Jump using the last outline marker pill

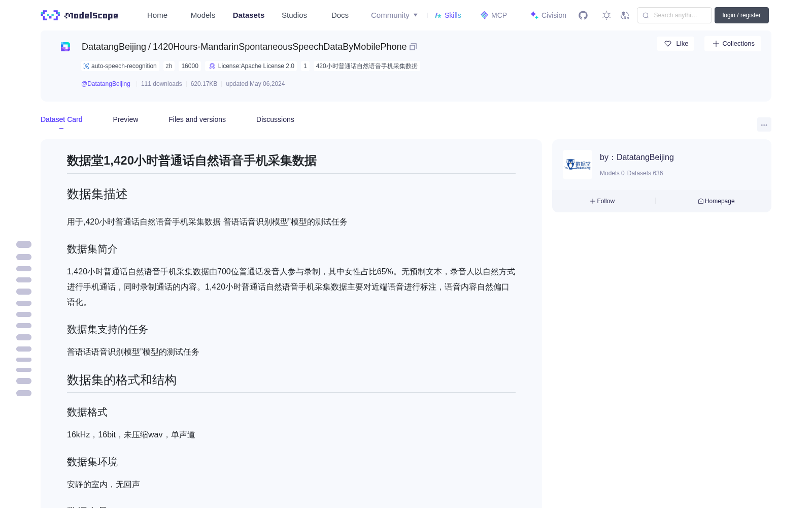click(x=24, y=393)
